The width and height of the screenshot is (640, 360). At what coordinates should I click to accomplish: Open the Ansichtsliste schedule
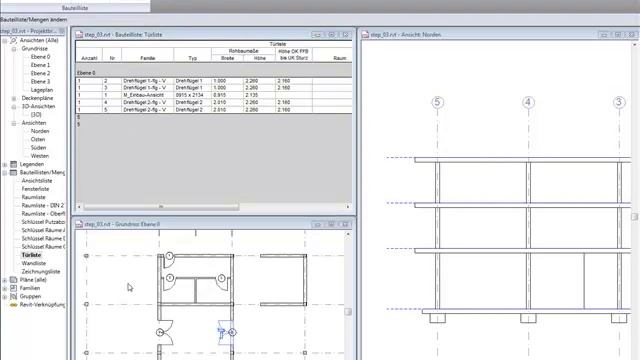click(37, 181)
